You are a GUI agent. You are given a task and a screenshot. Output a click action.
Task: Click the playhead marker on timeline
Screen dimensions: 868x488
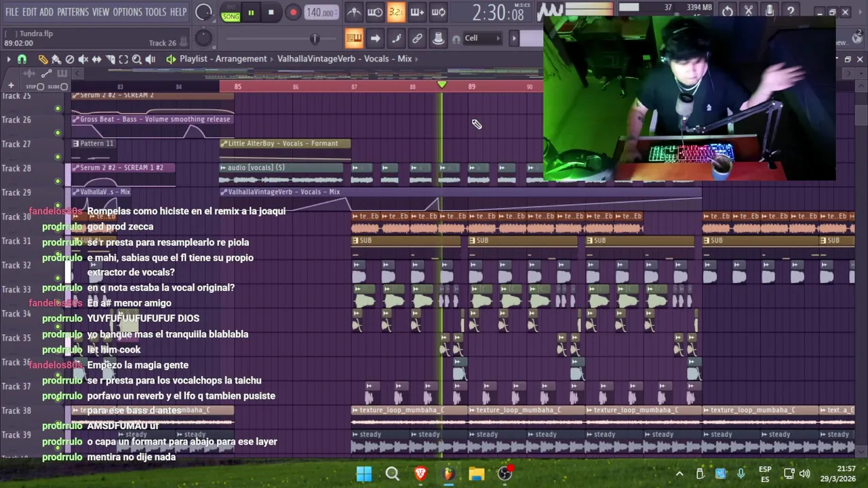[x=442, y=85]
